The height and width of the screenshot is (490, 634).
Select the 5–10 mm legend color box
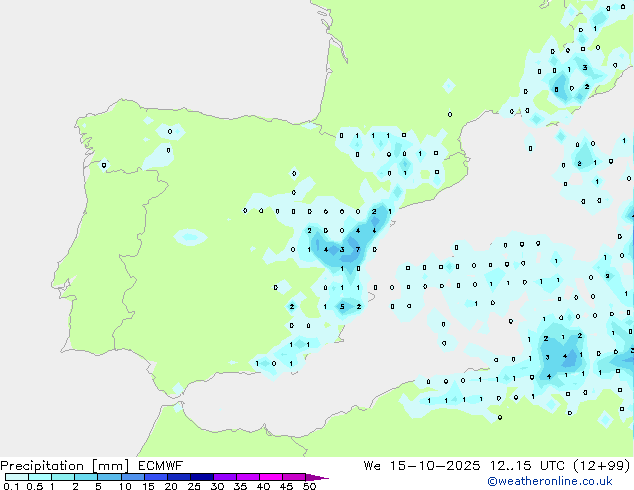click(109, 477)
